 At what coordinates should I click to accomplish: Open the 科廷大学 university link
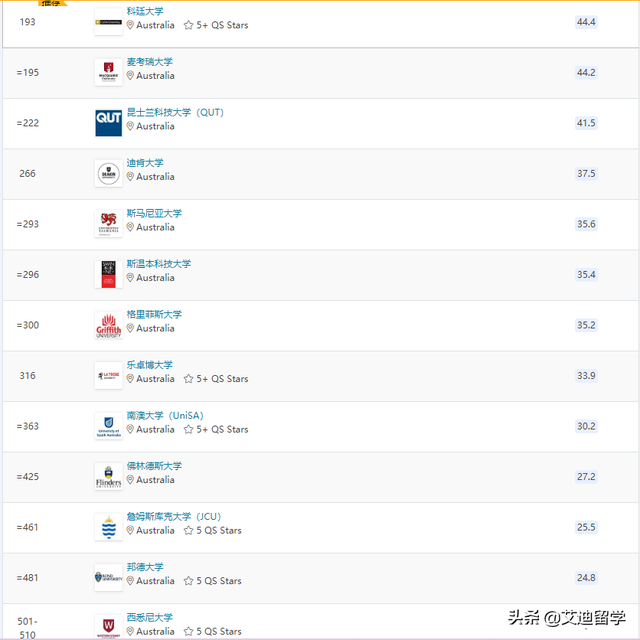[x=145, y=11]
